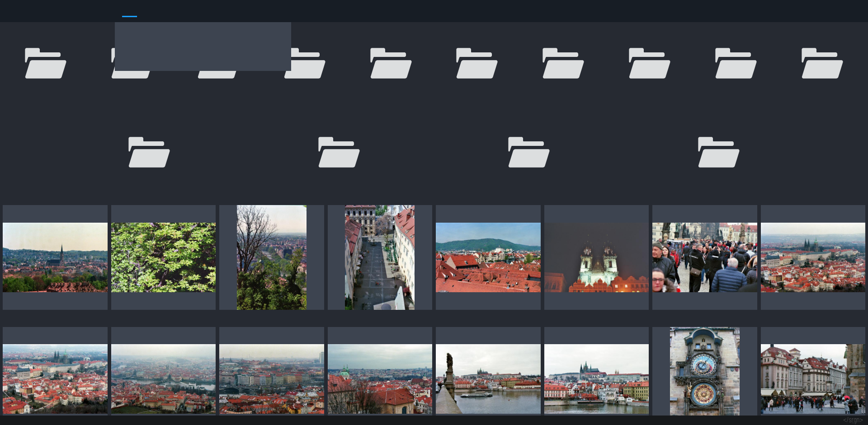The height and width of the screenshot is (425, 868).
Task: Open the photo with statue and riverboat
Action: click(x=488, y=378)
